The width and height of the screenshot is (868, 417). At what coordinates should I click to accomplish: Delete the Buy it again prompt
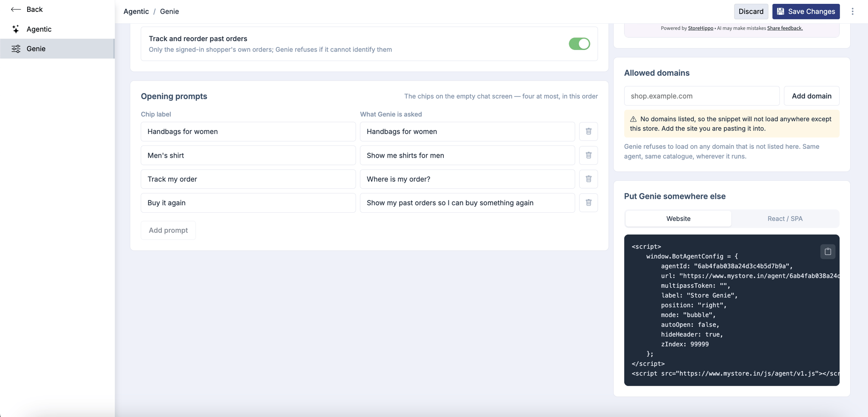588,203
